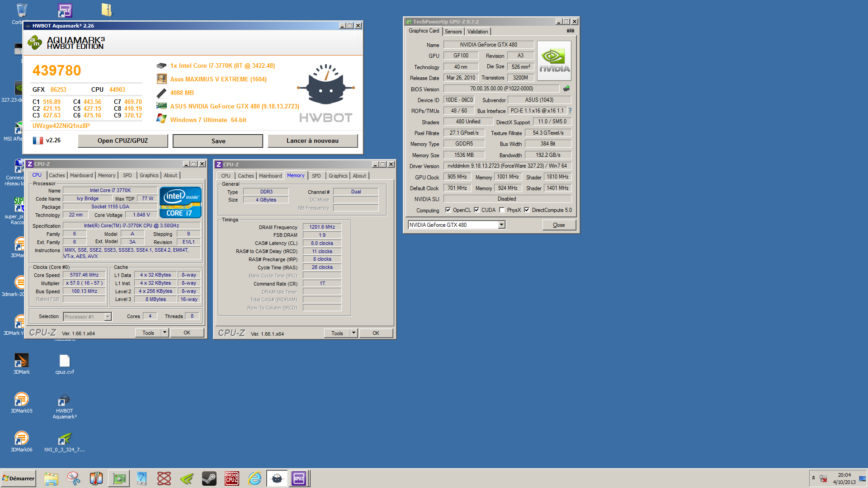Open CPU tab in right CPU-Z window

pos(226,176)
